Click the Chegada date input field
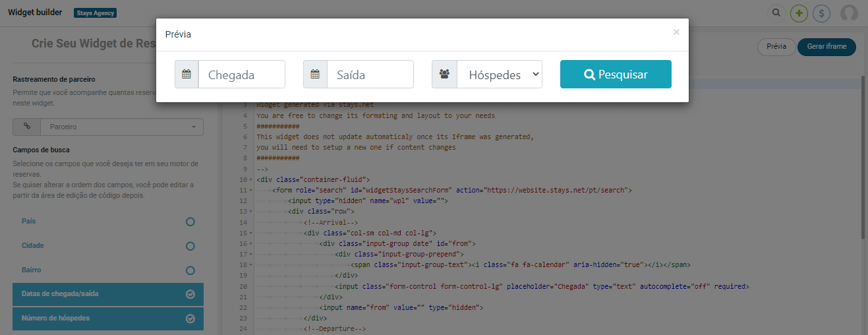This screenshot has height=335, width=868. (x=241, y=75)
